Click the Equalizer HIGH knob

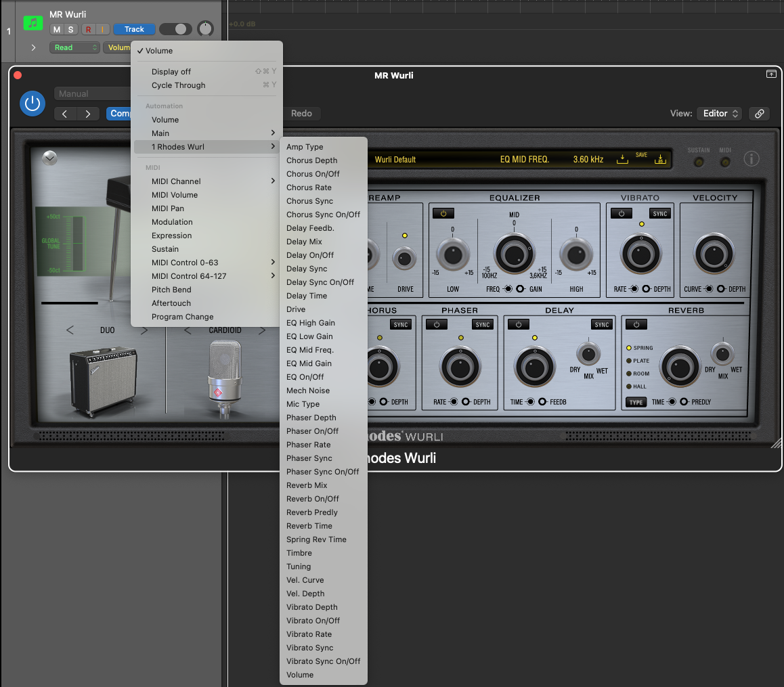click(x=576, y=254)
